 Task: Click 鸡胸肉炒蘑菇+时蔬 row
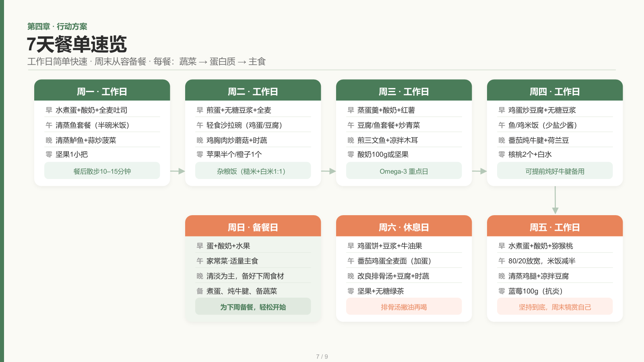[x=253, y=140]
